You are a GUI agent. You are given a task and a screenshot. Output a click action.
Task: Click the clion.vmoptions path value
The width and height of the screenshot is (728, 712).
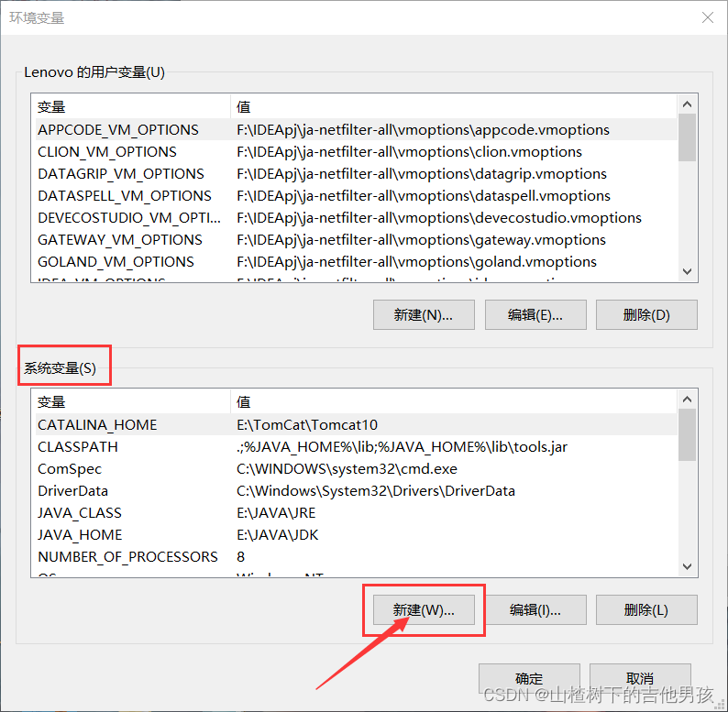(409, 152)
